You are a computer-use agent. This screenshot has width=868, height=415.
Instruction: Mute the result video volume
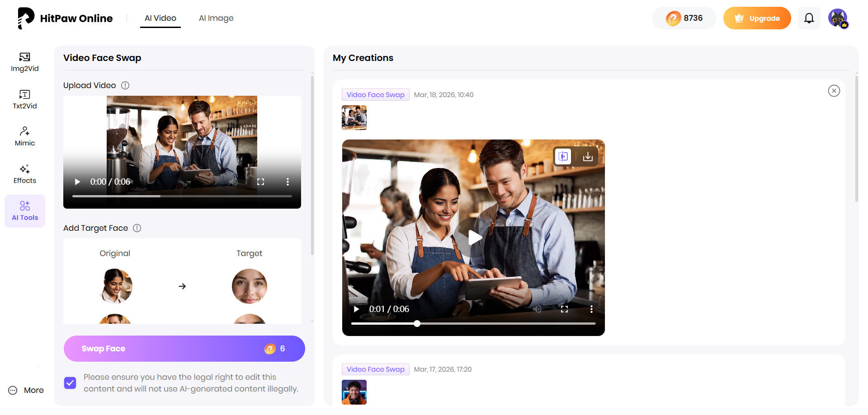pyautogui.click(x=538, y=309)
